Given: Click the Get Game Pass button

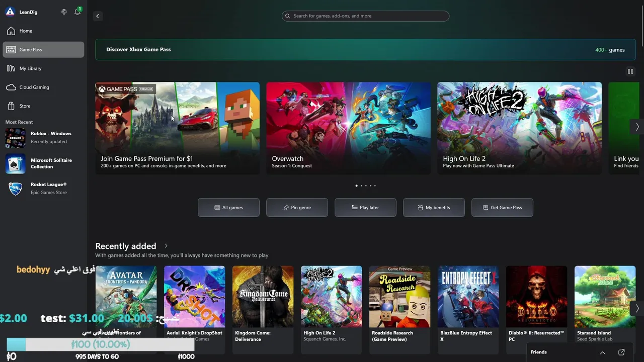Looking at the screenshot, I should click(x=503, y=208).
